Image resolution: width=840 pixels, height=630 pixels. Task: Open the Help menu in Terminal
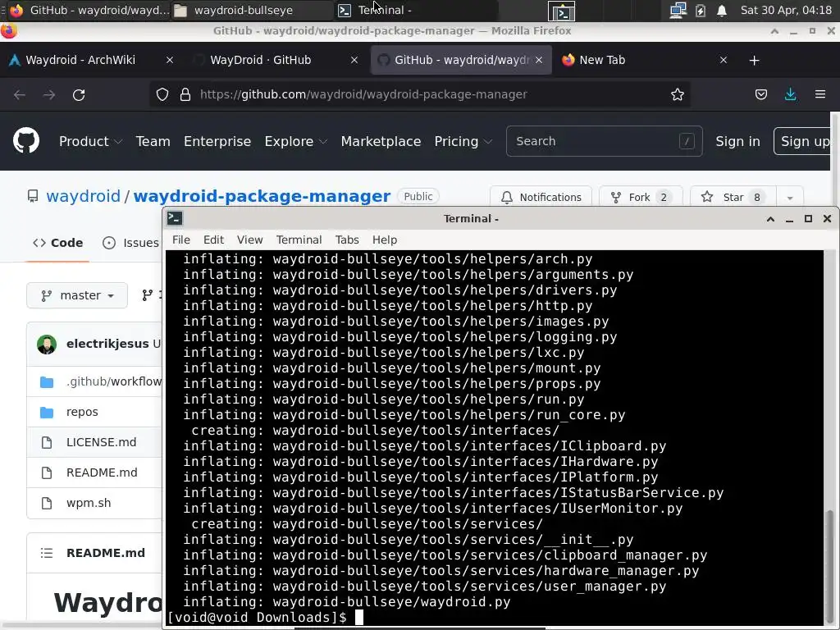coord(385,240)
